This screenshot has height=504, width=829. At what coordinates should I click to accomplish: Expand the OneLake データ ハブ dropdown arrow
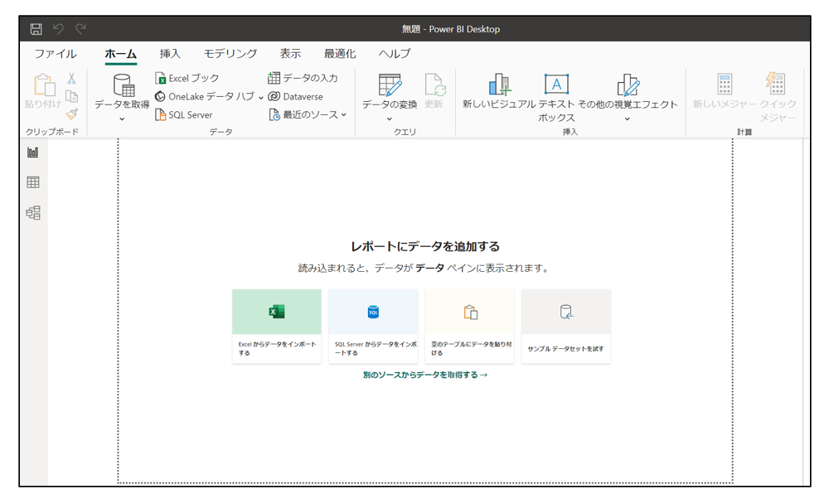pos(260,97)
